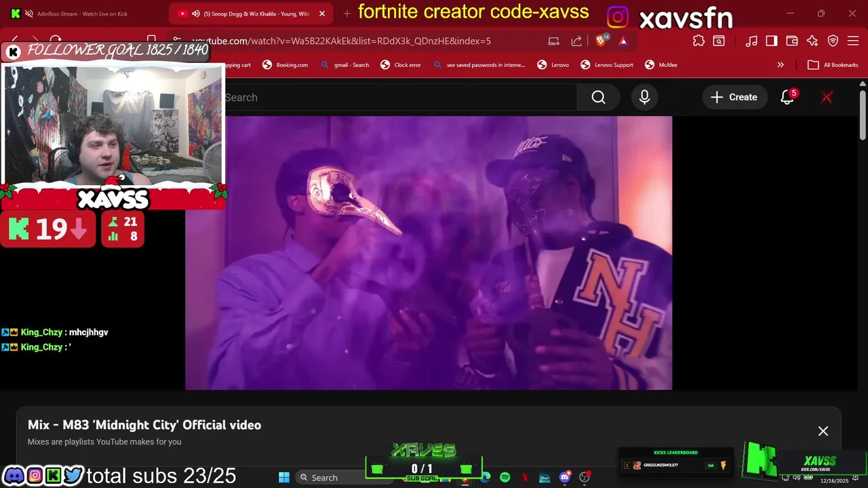Open the tab search icon

(x=719, y=41)
